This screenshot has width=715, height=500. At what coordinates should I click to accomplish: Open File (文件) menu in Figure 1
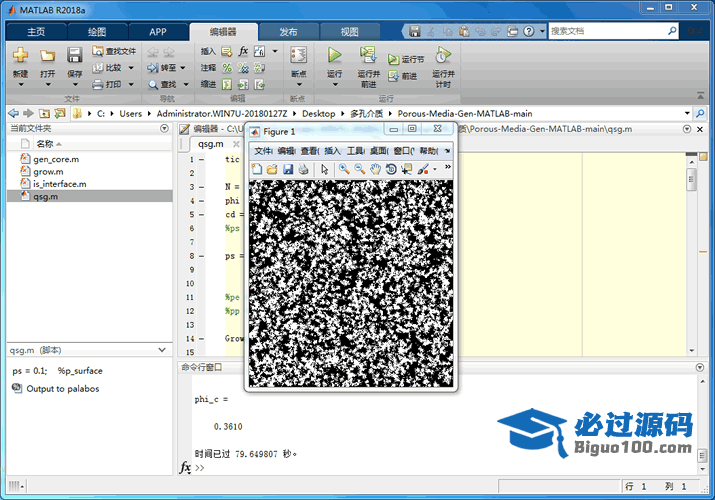262,151
